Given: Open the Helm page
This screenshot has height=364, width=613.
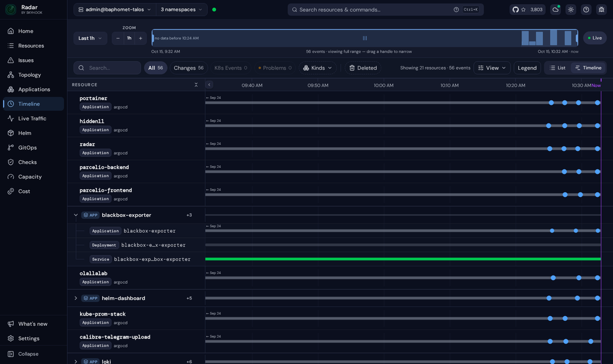Looking at the screenshot, I should (x=34, y=133).
